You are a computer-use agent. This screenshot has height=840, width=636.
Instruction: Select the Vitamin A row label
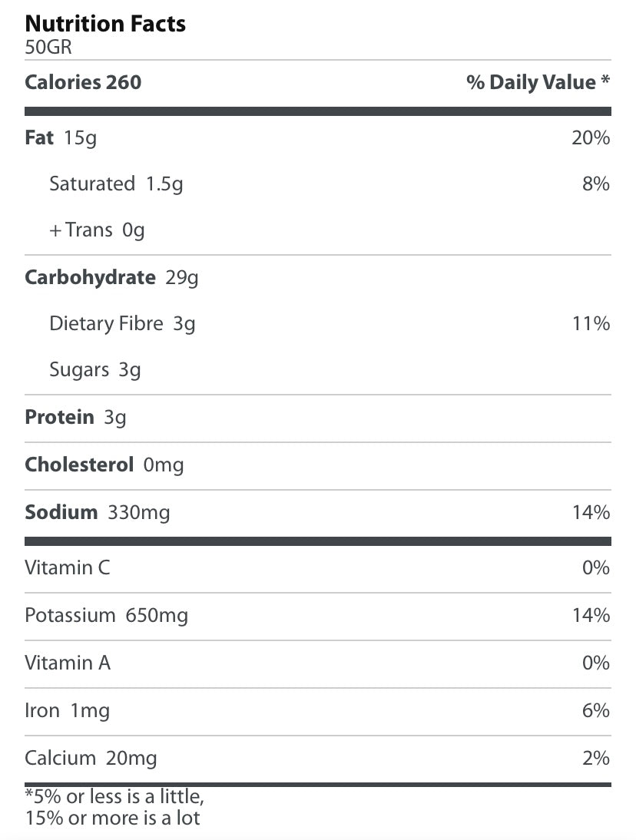pos(68,663)
